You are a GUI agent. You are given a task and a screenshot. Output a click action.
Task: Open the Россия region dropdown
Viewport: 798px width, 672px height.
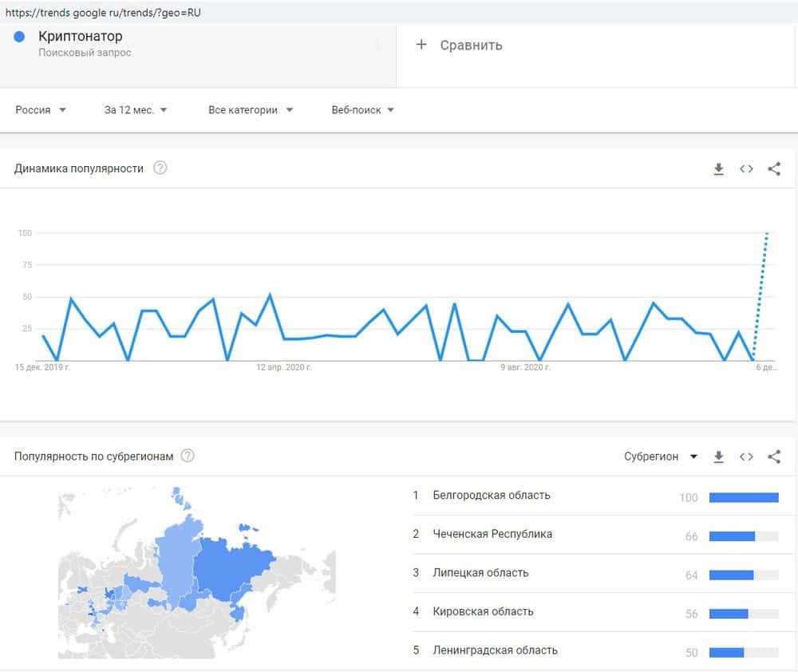pos(41,110)
